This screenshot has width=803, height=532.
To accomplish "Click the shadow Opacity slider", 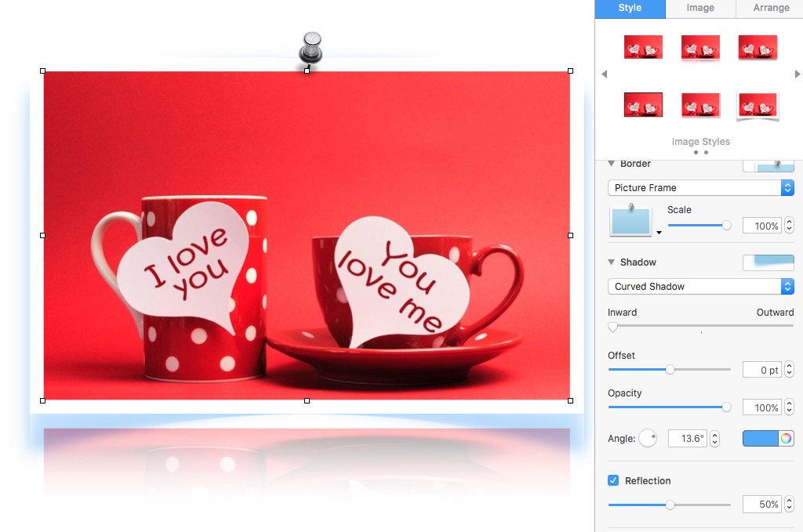I will [x=668, y=407].
